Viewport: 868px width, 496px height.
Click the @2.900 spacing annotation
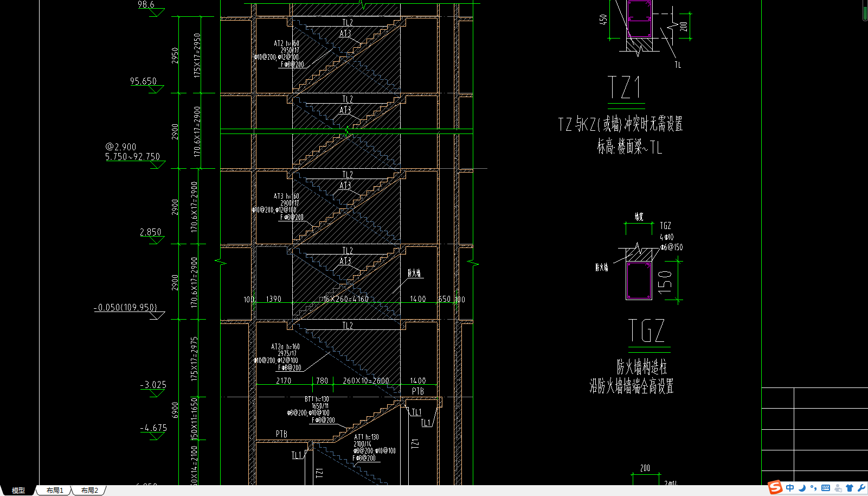121,147
